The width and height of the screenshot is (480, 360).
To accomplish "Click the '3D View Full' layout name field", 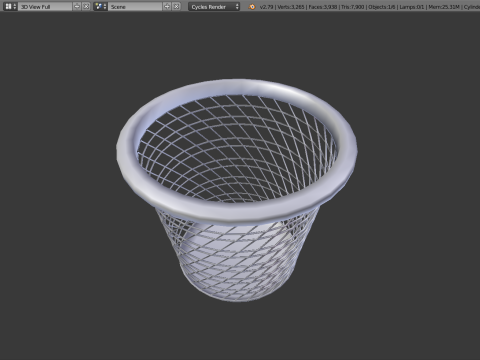I will (x=45, y=6).
